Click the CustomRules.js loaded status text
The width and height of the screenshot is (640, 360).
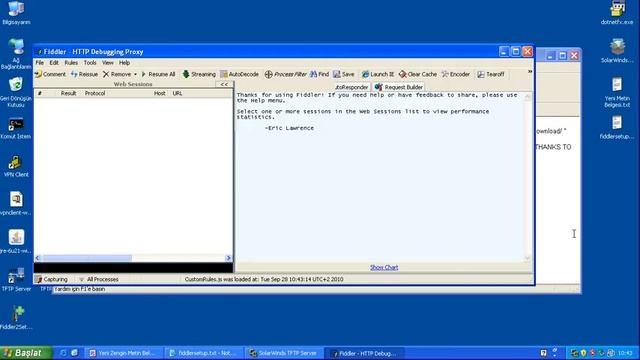point(264,279)
